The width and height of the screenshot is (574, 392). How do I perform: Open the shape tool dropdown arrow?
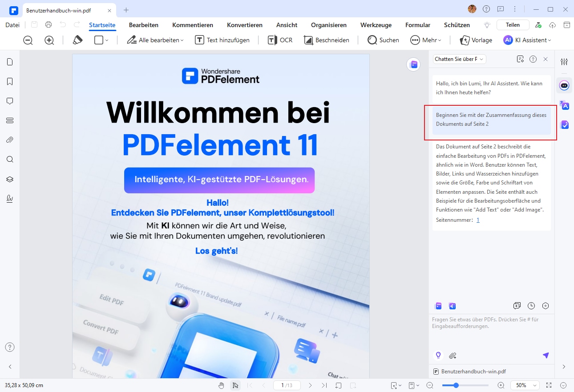coord(107,40)
